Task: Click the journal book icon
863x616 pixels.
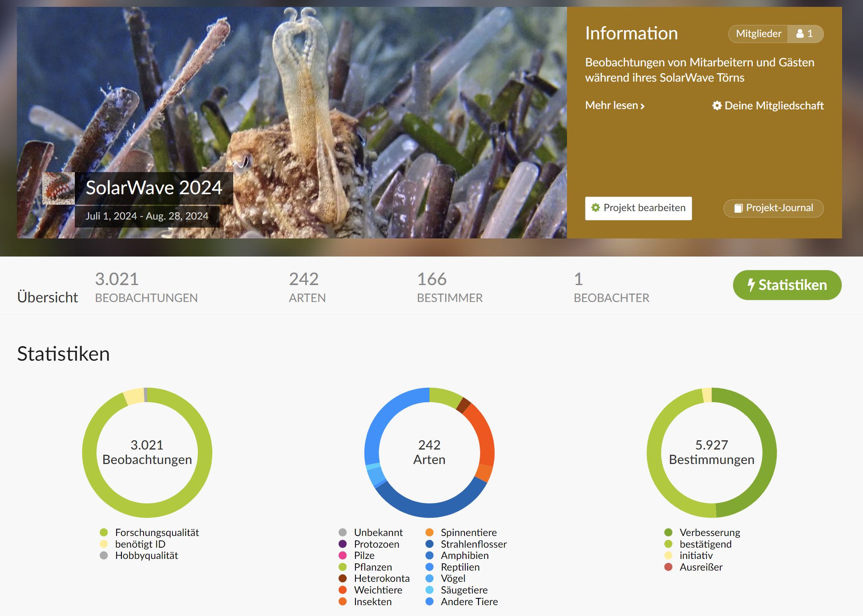Action: tap(738, 208)
